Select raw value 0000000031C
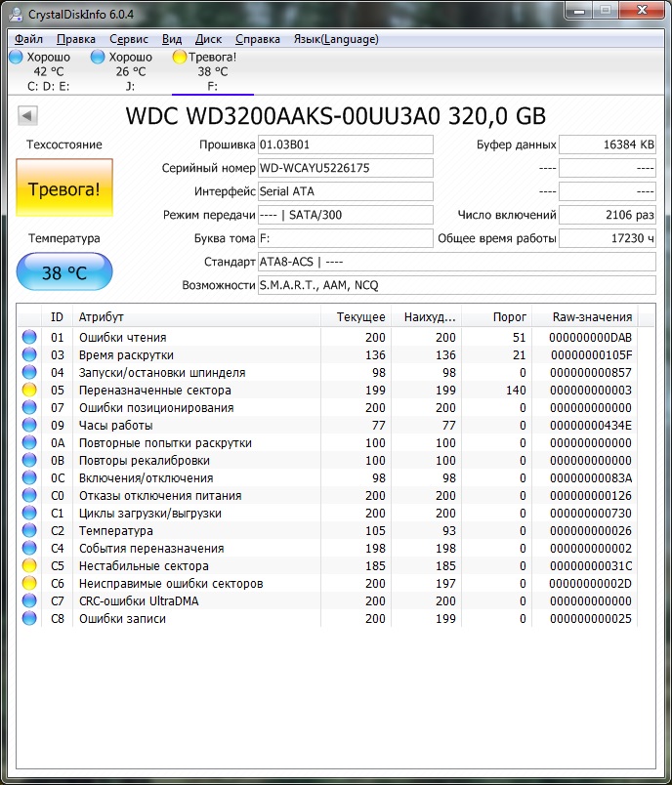 point(591,565)
